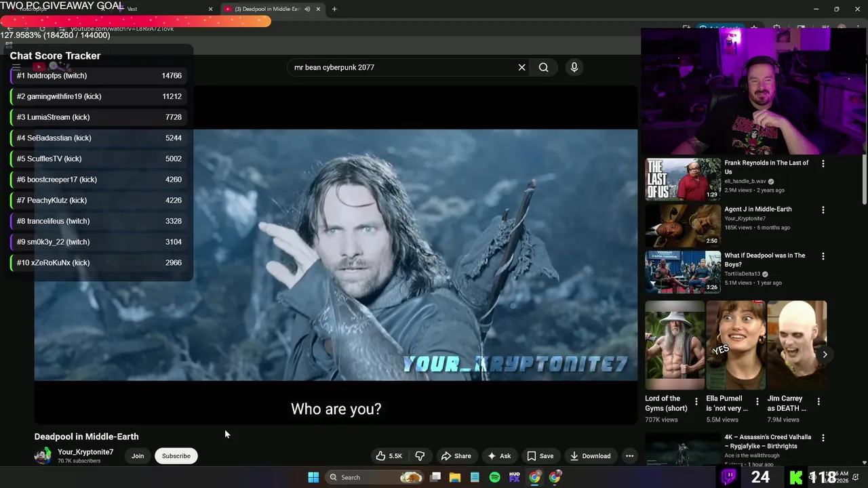
Task: Open the Share dialog for the video
Action: coord(456,456)
